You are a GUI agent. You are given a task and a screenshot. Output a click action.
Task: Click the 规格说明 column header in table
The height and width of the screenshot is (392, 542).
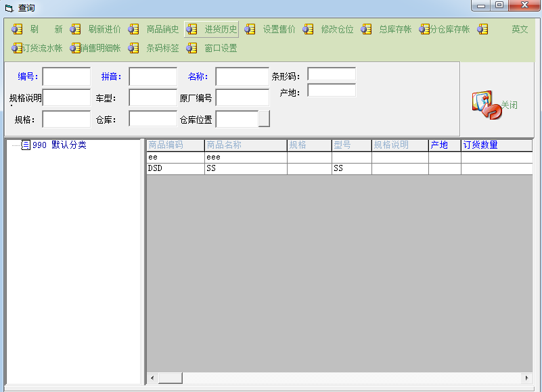[x=401, y=145]
